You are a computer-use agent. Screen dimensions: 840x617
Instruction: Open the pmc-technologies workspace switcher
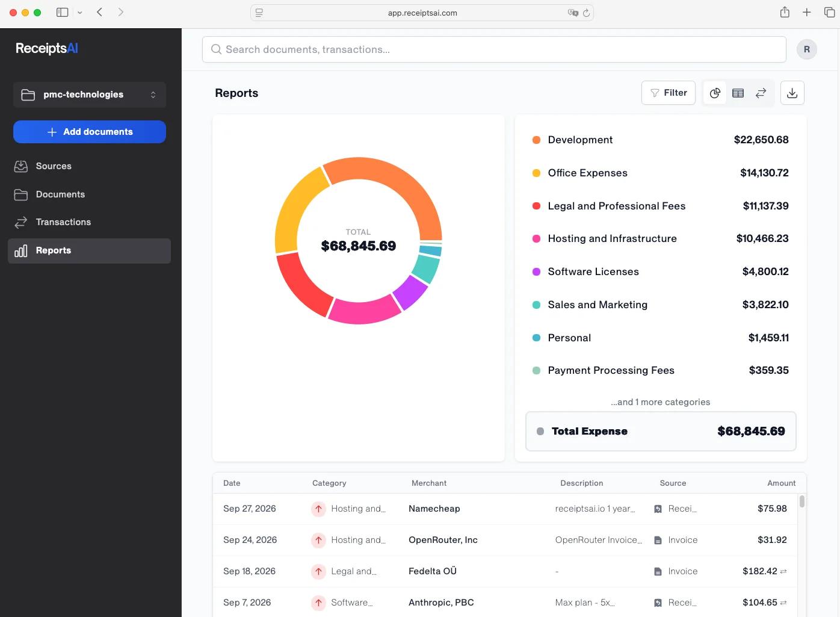90,95
